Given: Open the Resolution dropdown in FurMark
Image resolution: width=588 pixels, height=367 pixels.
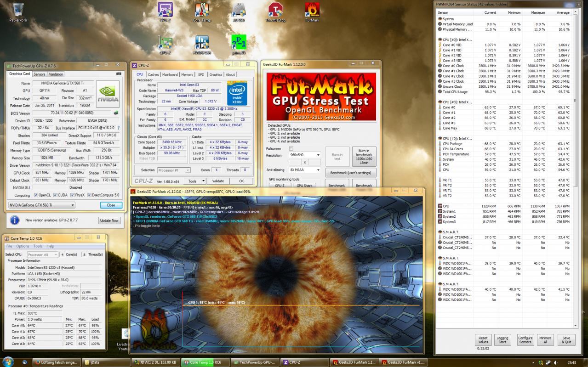Looking at the screenshot, I should click(305, 155).
